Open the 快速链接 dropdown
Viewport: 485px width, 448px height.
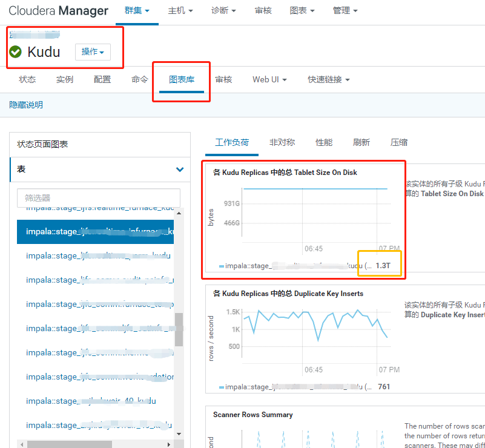[x=329, y=79]
